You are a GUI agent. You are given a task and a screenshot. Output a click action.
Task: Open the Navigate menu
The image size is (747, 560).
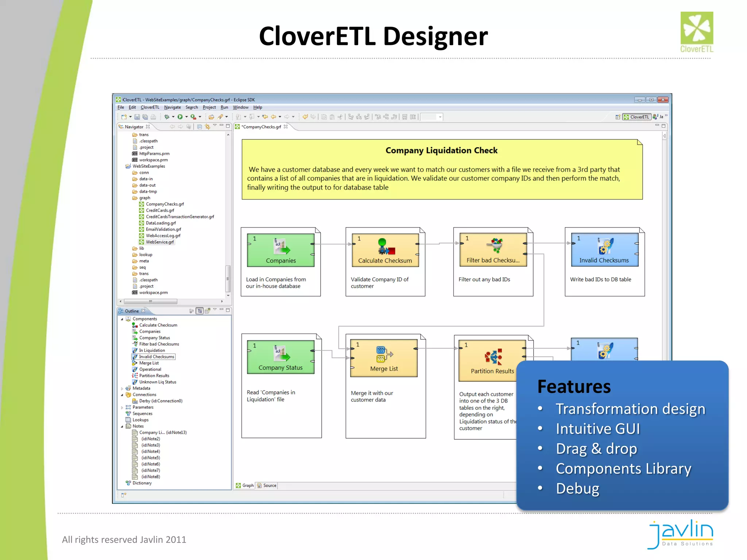coord(173,108)
